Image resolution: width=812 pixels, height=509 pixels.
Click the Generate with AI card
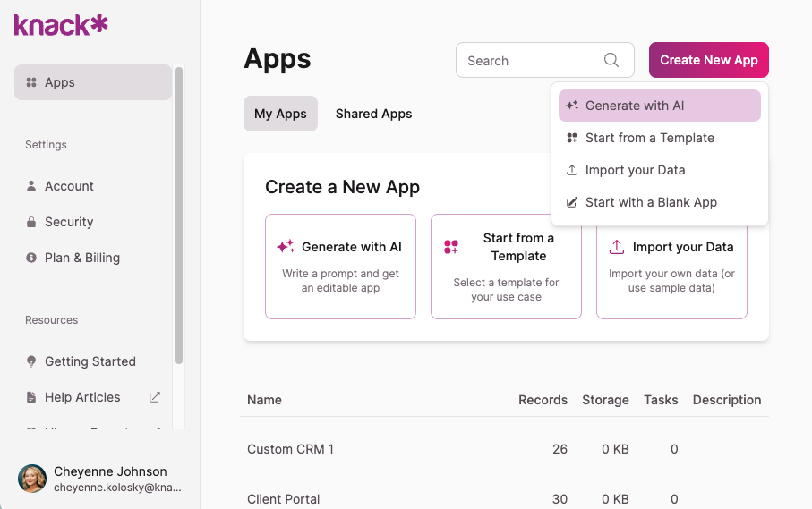[x=340, y=266]
